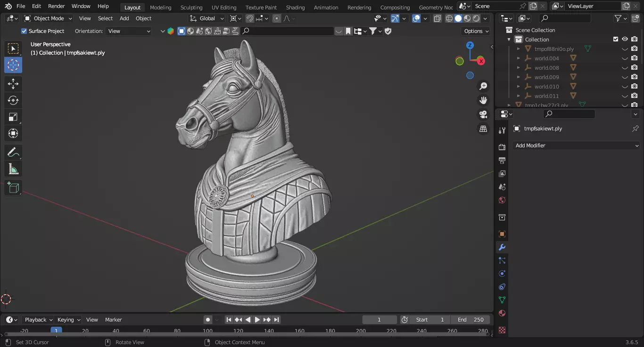Toggle render camera for world.011
Screen dimensions: 644x347
coord(635,96)
